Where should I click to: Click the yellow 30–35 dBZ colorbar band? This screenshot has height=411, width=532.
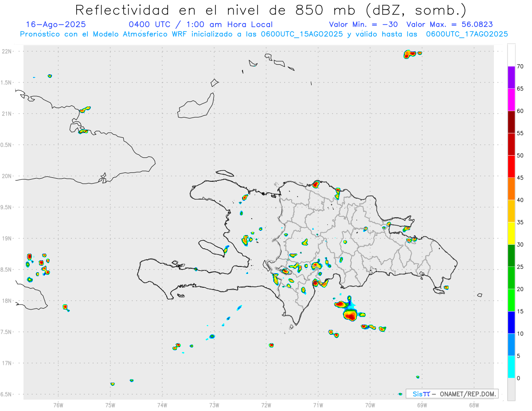pyautogui.click(x=511, y=233)
